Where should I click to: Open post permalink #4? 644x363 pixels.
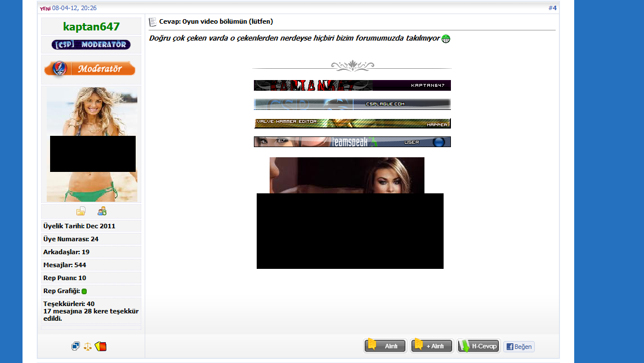pyautogui.click(x=552, y=8)
